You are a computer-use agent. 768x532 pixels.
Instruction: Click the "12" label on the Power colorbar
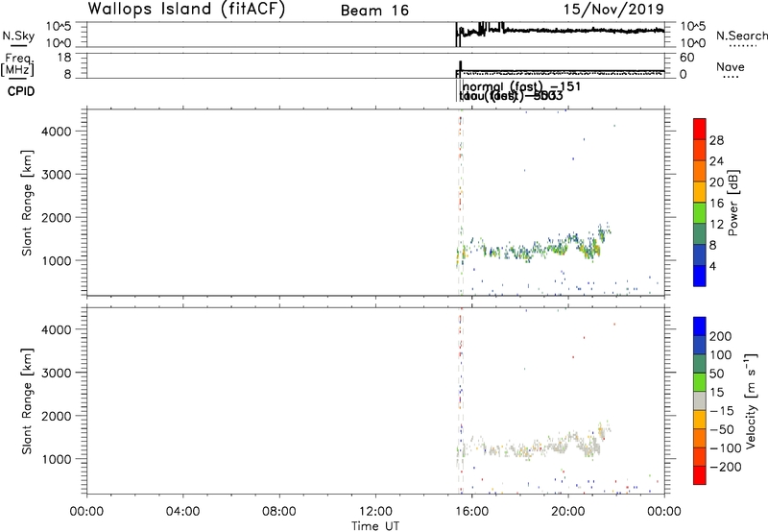point(716,225)
